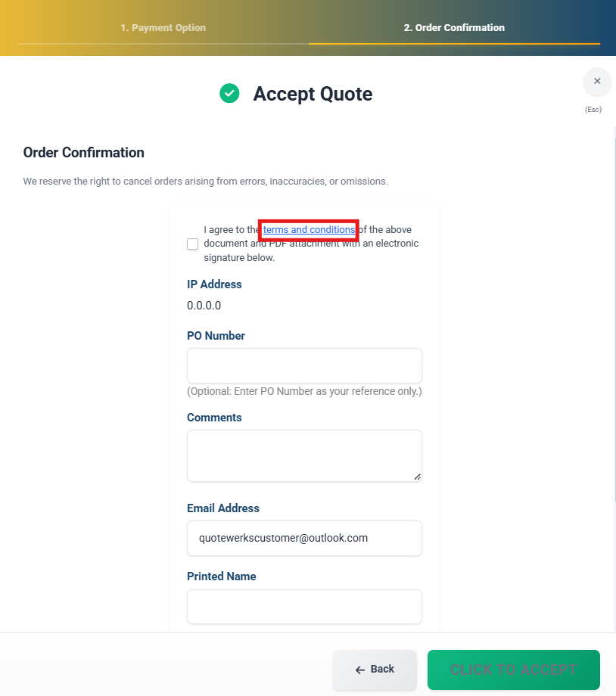Click the Printed Name label

click(221, 576)
